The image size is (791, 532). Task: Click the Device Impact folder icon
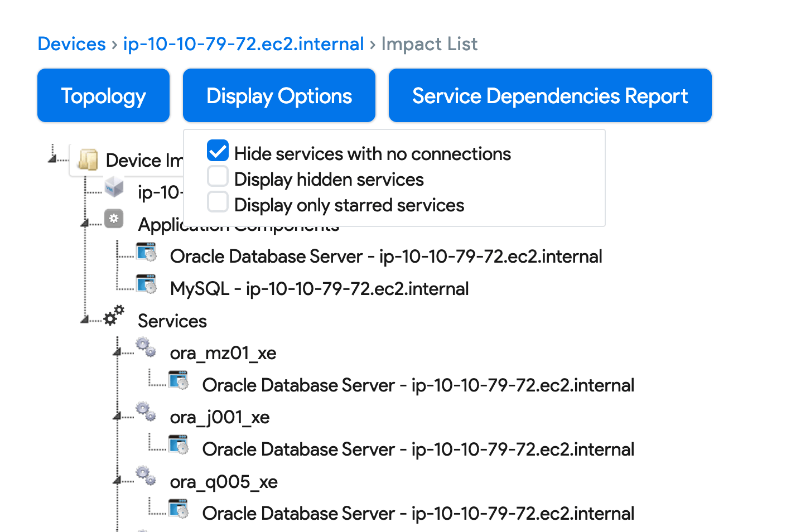pyautogui.click(x=89, y=159)
